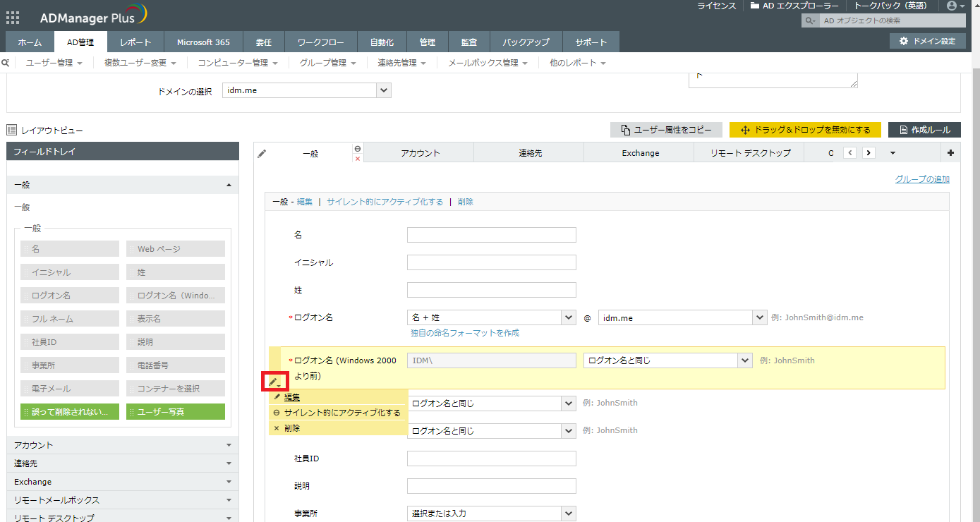Select サイレント的にアクティブ化する in field popup menu

(341, 413)
